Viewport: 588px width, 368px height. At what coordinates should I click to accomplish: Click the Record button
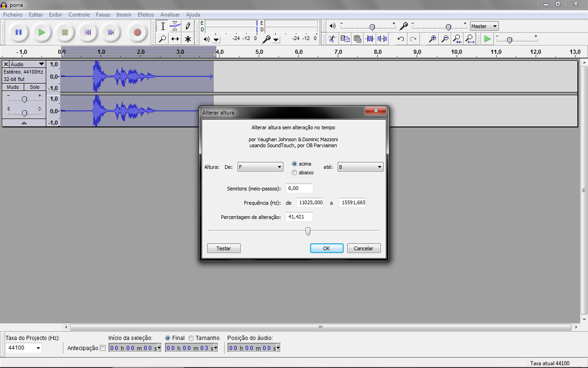coord(137,32)
